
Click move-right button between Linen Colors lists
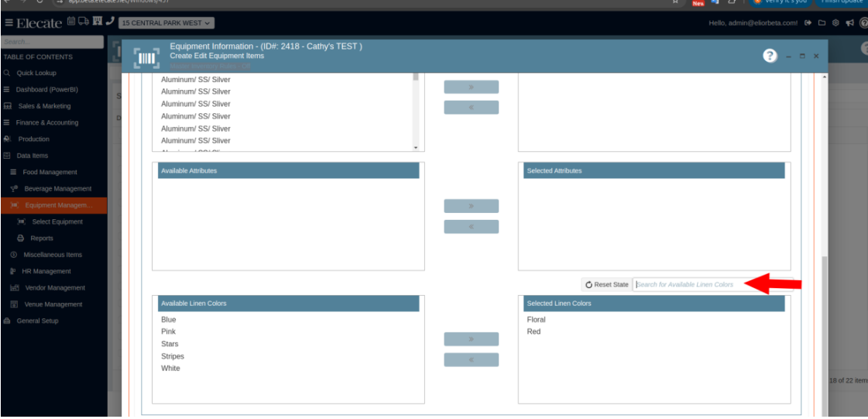pyautogui.click(x=471, y=339)
